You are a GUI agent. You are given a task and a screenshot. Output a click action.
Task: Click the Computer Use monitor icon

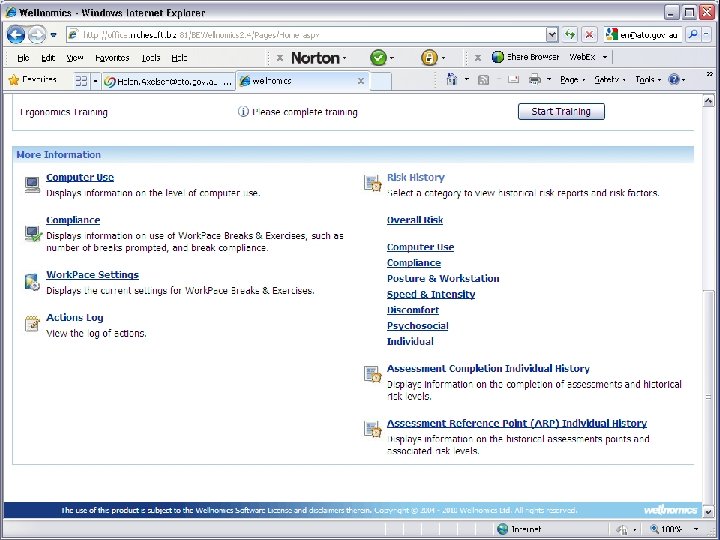tap(32, 185)
